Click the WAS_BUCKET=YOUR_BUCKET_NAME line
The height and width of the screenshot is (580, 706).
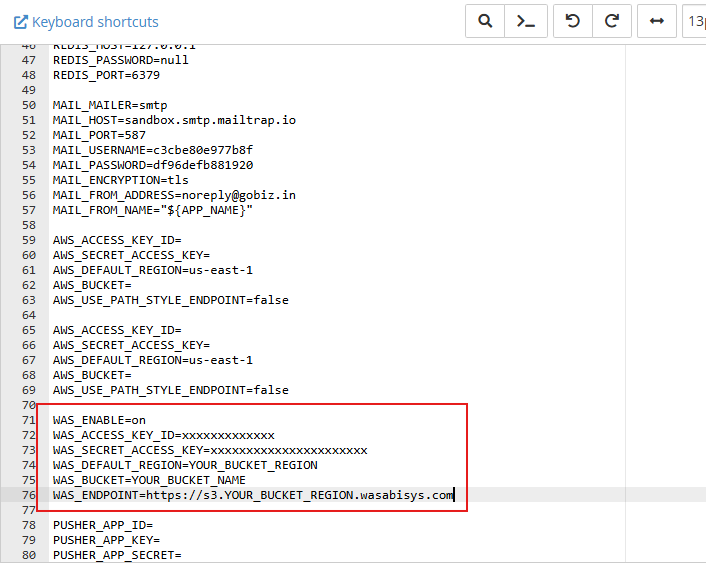[x=149, y=480]
